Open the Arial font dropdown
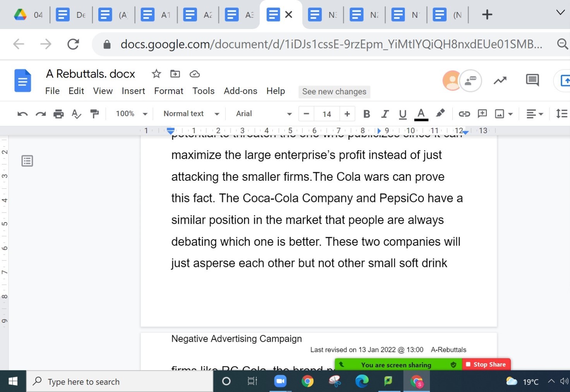This screenshot has width=570, height=392. point(264,114)
